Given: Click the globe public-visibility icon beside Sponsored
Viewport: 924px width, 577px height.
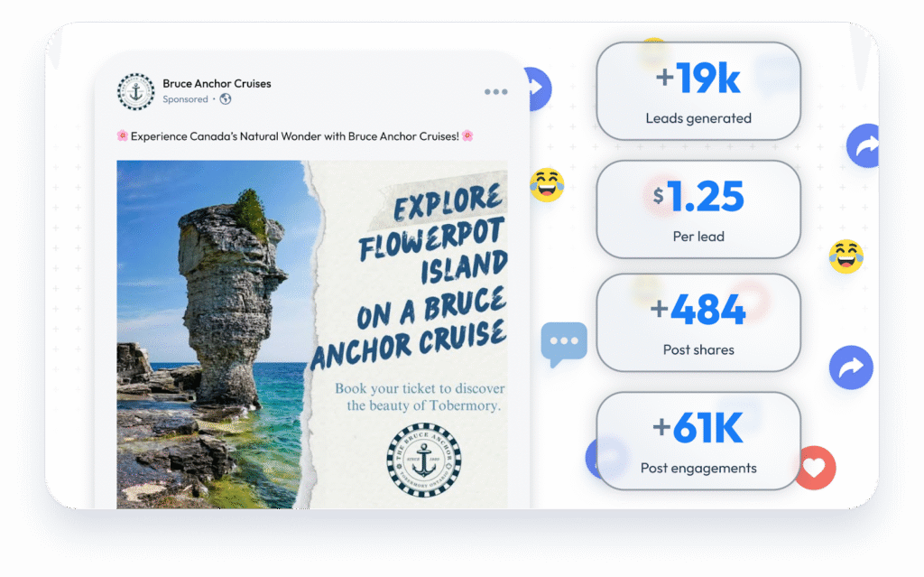Looking at the screenshot, I should point(226,99).
